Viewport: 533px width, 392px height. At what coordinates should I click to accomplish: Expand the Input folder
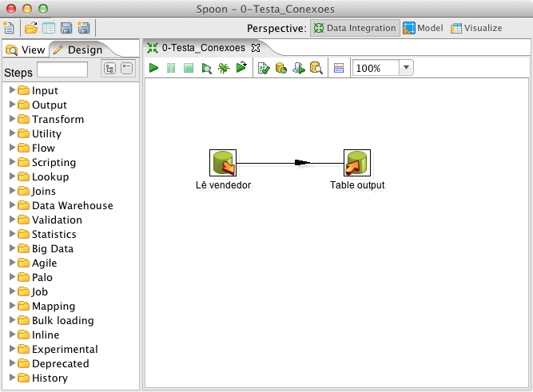click(x=12, y=90)
